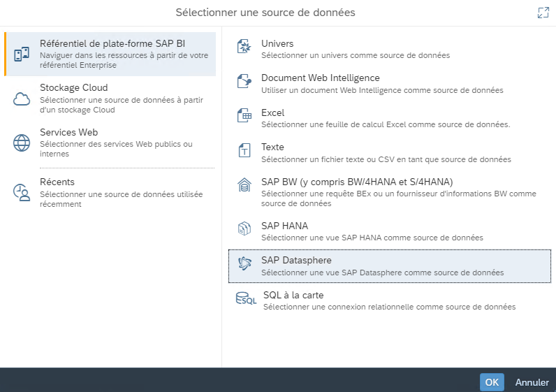Click the SQL à la carte icon

(246, 300)
